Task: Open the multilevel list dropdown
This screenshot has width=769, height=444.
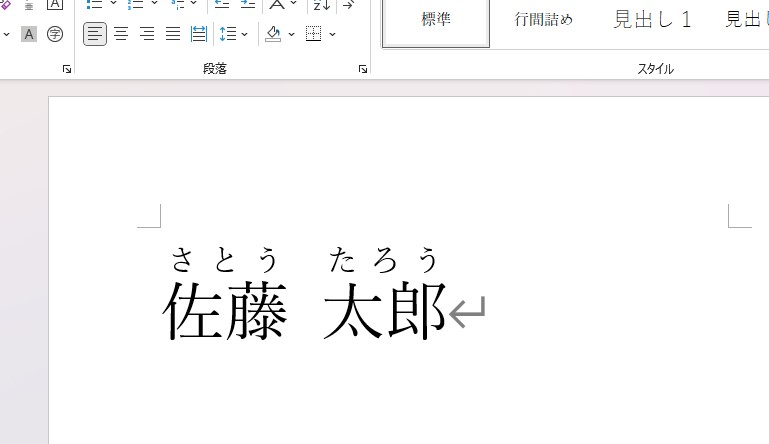Action: (194, 3)
